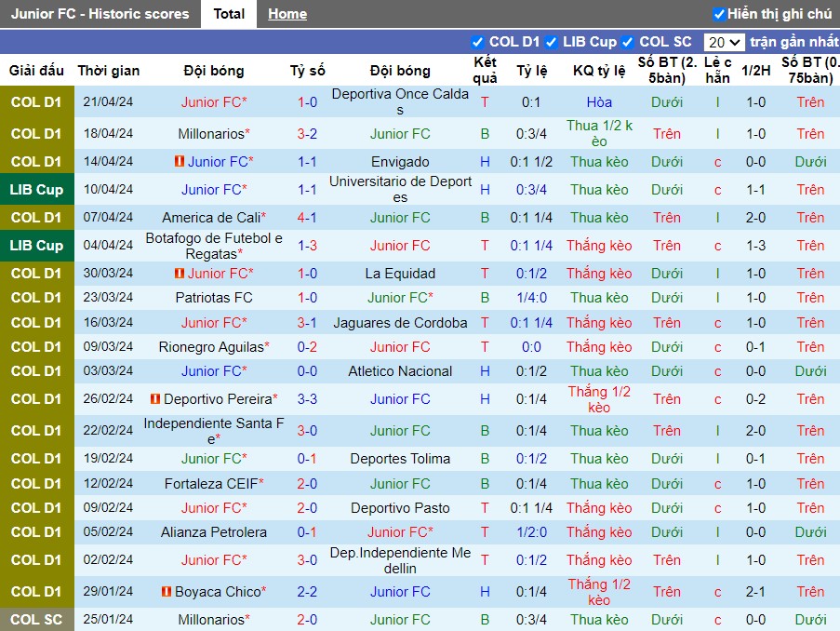Click the Hòa result on the 21/04/24 row
Image resolution: width=840 pixels, height=631 pixels.
599,101
